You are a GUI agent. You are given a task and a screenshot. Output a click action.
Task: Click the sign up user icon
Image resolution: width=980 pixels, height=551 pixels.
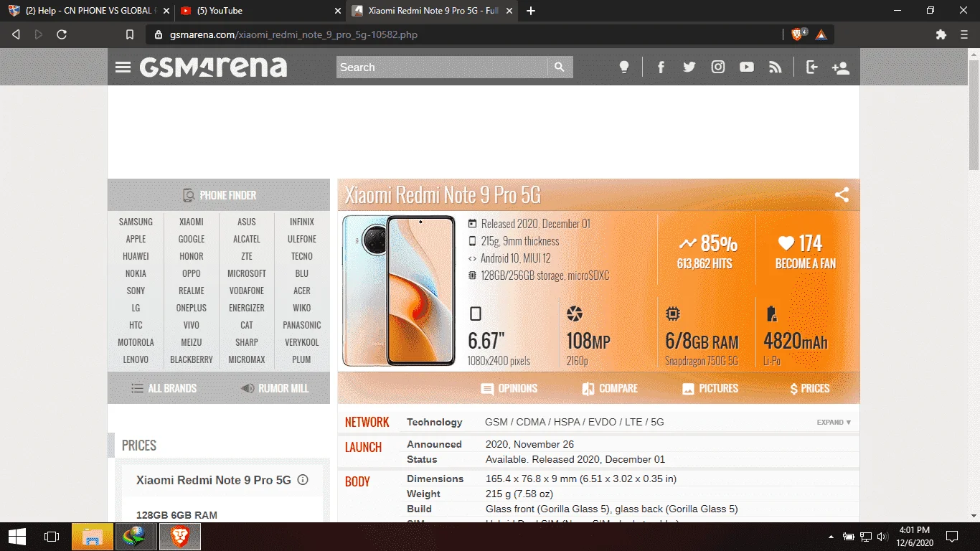(x=841, y=67)
